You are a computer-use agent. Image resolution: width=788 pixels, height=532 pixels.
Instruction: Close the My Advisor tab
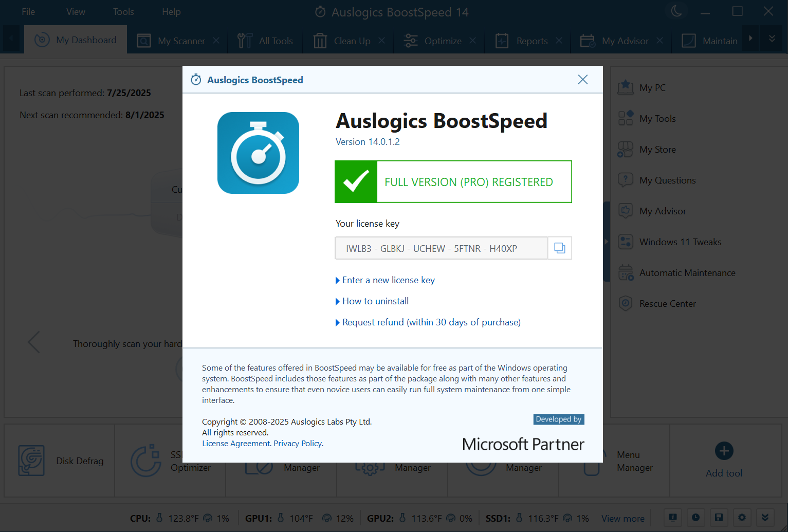coord(660,40)
